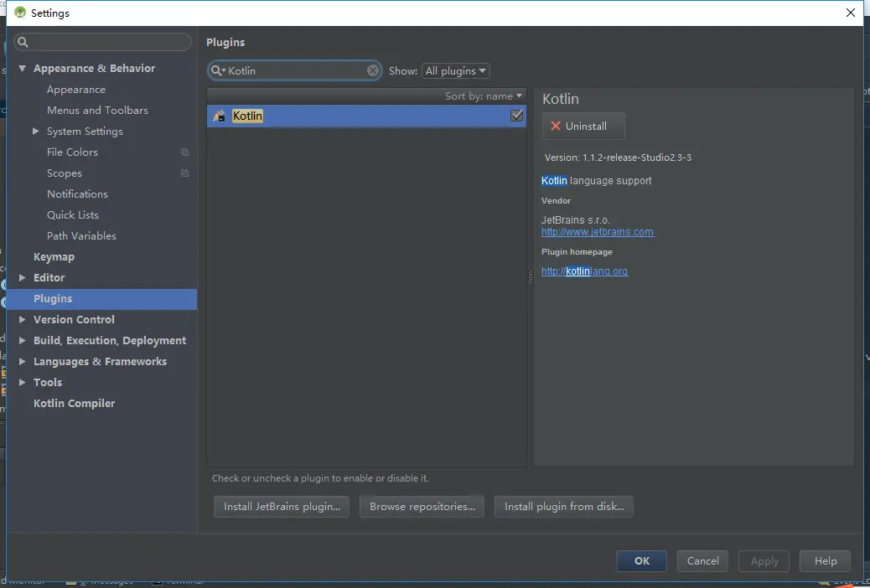The width and height of the screenshot is (870, 588).
Task: Click the File Colors project-level icon
Action: click(184, 152)
